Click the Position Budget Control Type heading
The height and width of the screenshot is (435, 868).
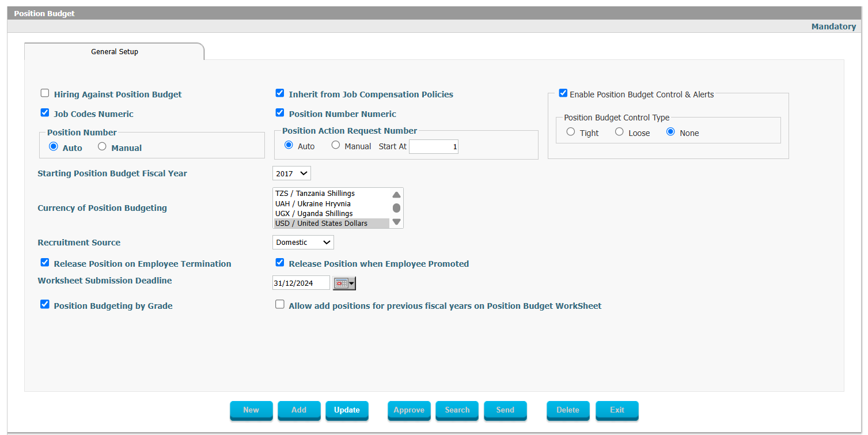[617, 118]
